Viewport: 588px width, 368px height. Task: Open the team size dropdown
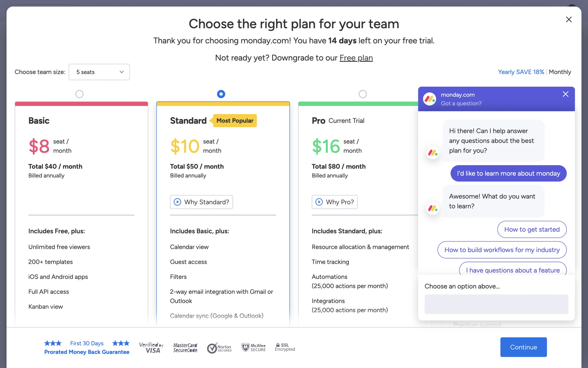click(x=99, y=72)
